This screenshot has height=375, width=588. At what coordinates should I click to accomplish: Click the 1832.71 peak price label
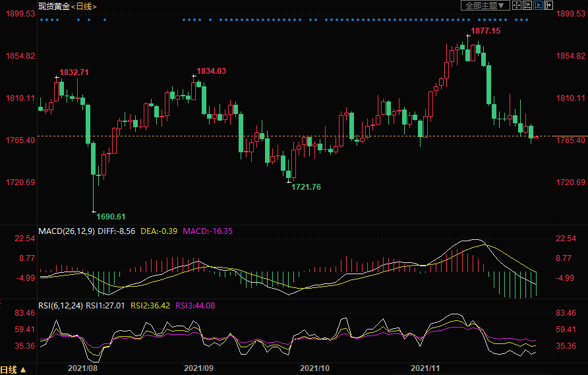74,72
